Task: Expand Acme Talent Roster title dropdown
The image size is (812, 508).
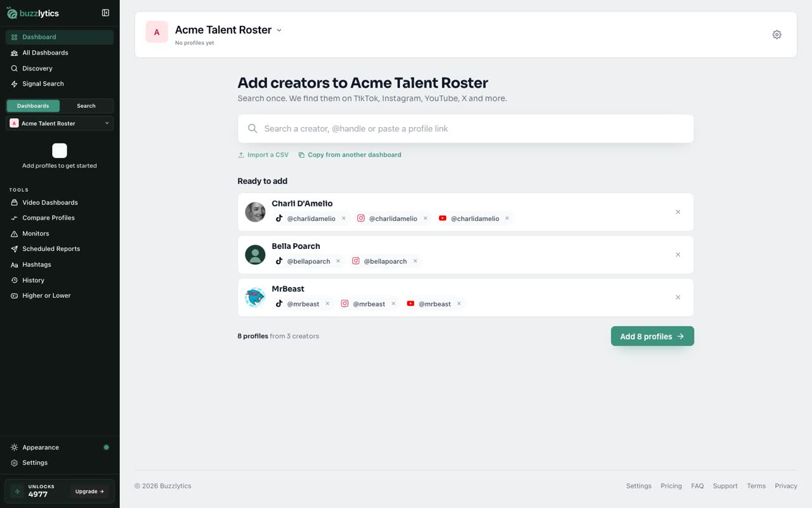Action: pyautogui.click(x=279, y=30)
